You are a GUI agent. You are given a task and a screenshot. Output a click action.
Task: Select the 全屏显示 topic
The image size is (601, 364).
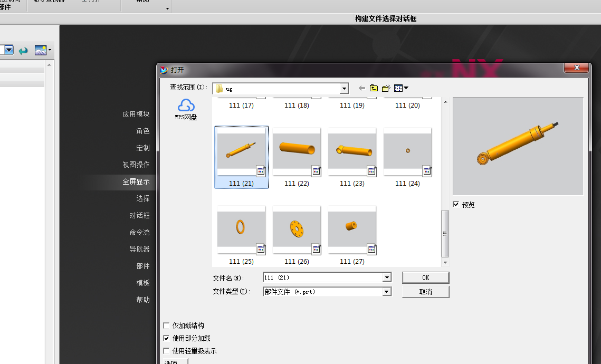pyautogui.click(x=136, y=181)
